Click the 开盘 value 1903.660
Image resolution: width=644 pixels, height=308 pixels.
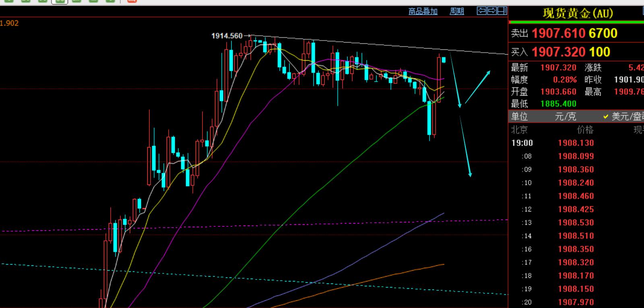558,92
